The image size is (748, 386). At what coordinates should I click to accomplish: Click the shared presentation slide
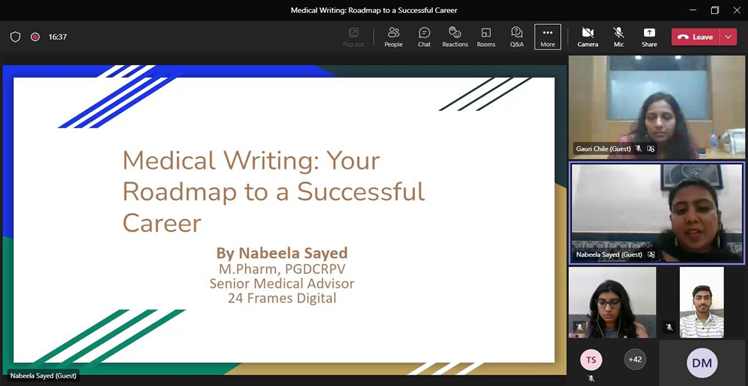(x=284, y=220)
